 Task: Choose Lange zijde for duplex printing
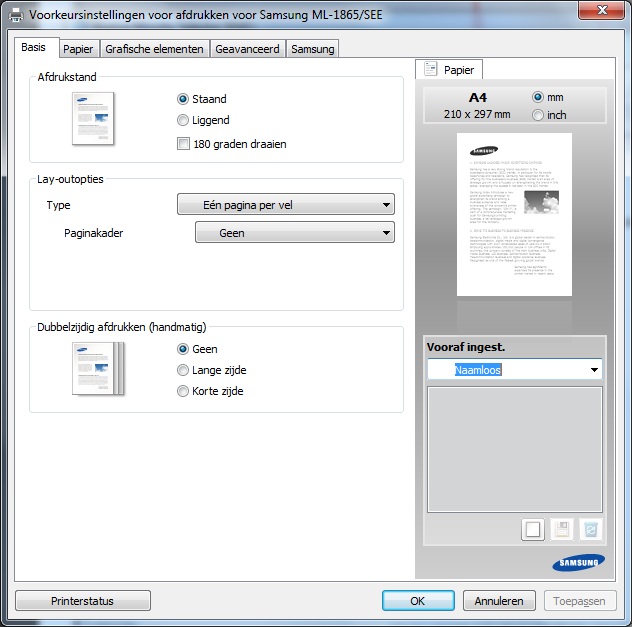tap(183, 370)
